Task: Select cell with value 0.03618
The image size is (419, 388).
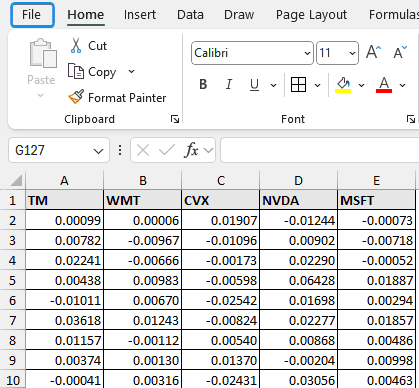Action: tap(65, 320)
